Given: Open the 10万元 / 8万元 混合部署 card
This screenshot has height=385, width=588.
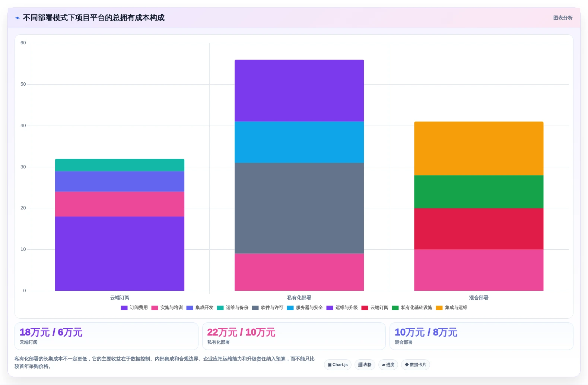Looking at the screenshot, I should tap(481, 336).
